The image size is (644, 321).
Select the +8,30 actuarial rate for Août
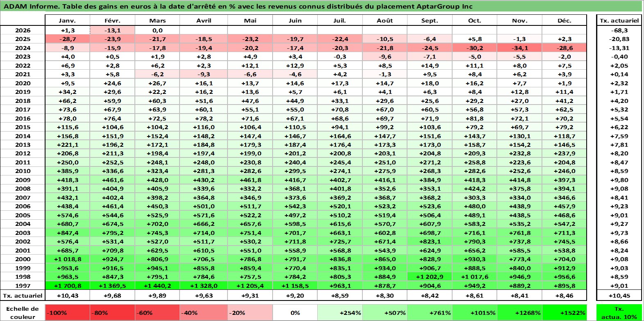(x=385, y=295)
